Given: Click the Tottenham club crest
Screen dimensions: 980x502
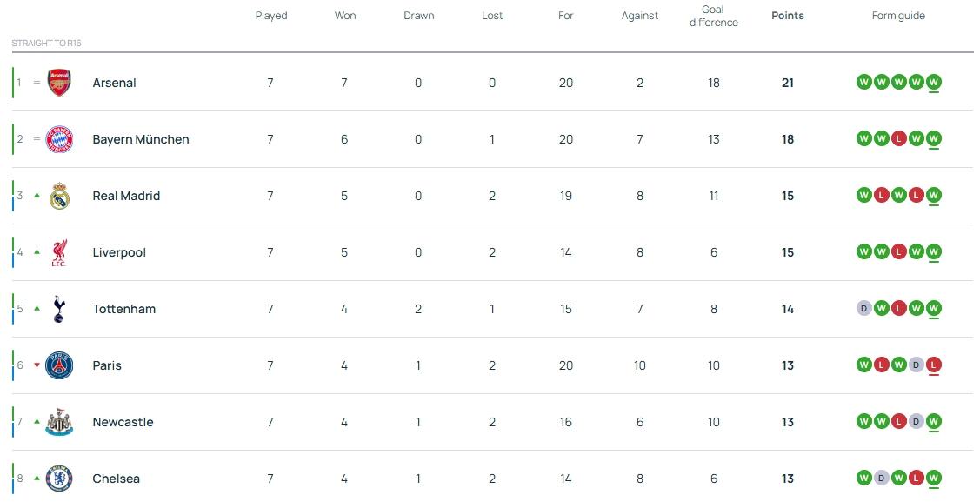Looking at the screenshot, I should coord(59,309).
